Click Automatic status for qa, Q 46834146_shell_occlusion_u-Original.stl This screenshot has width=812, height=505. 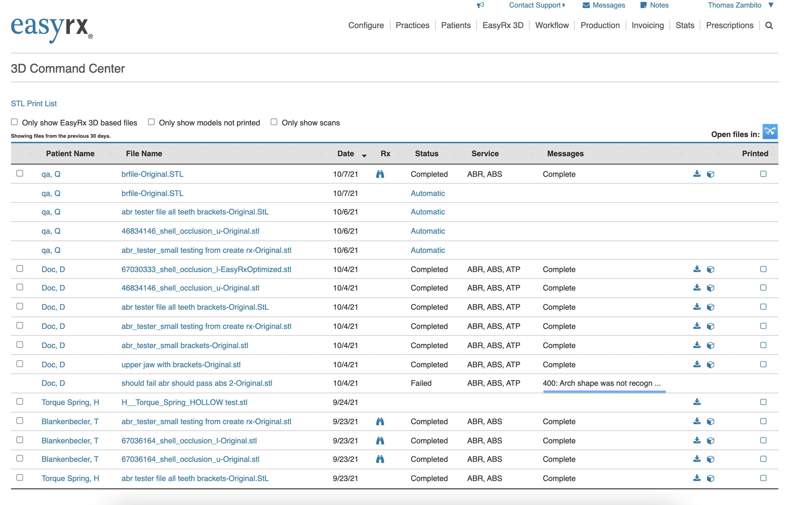428,231
